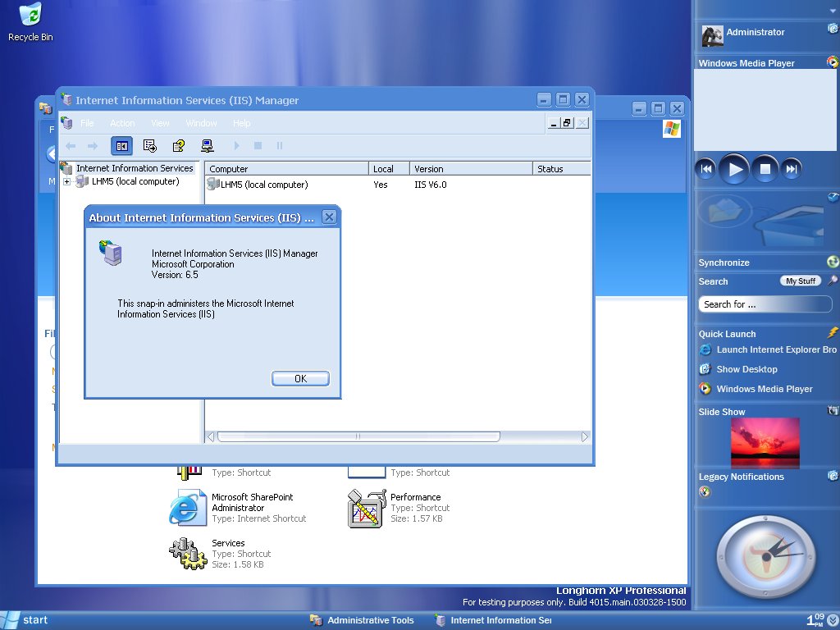Image resolution: width=840 pixels, height=630 pixels.
Task: Click the Back arrow in IIS toolbar
Action: click(71, 146)
